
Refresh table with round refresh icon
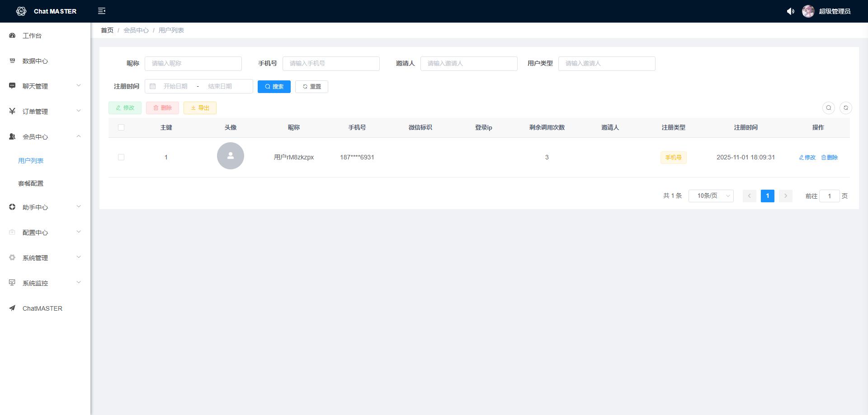coord(845,108)
